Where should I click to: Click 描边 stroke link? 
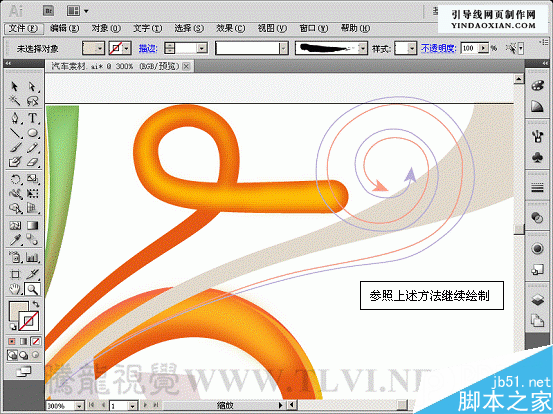point(148,48)
